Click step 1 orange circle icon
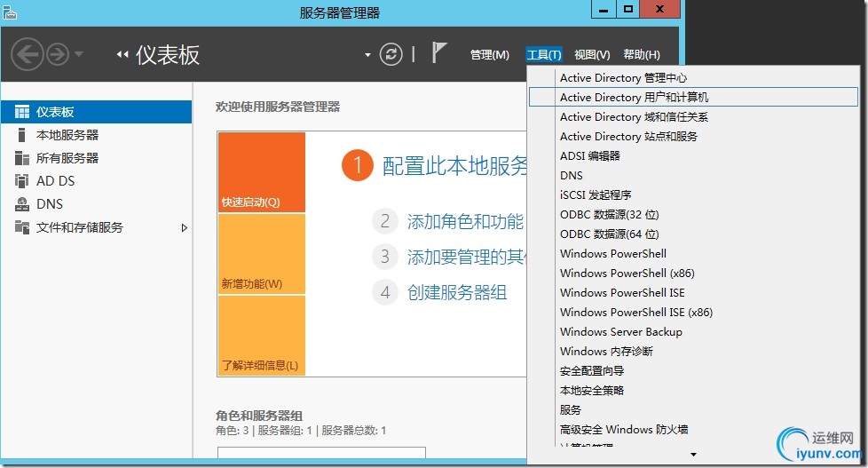Screen dimensions: 868x468 [357, 165]
